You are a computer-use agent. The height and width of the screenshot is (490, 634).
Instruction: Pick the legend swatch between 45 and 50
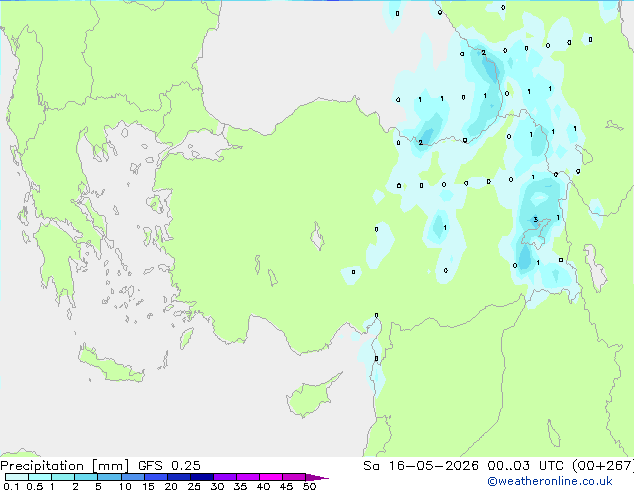point(294,477)
